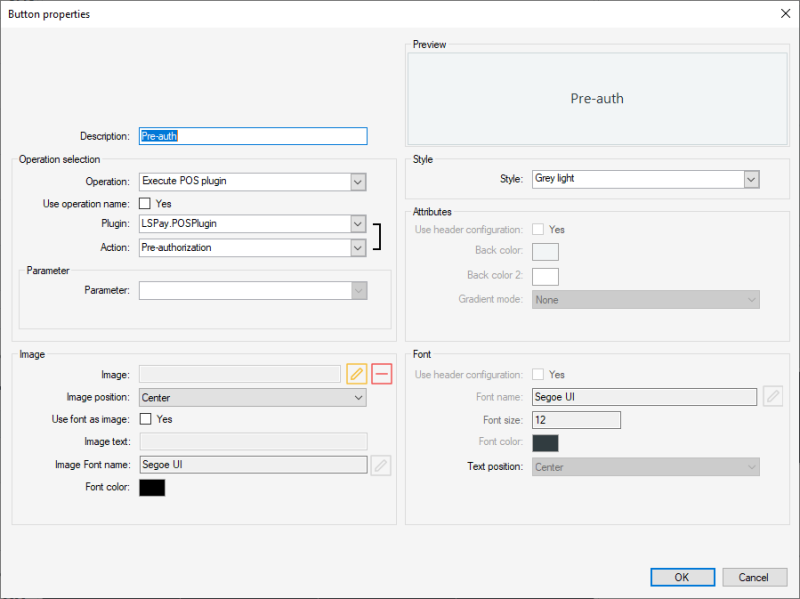Close the Button properties dialog
The height and width of the screenshot is (599, 800).
click(785, 14)
